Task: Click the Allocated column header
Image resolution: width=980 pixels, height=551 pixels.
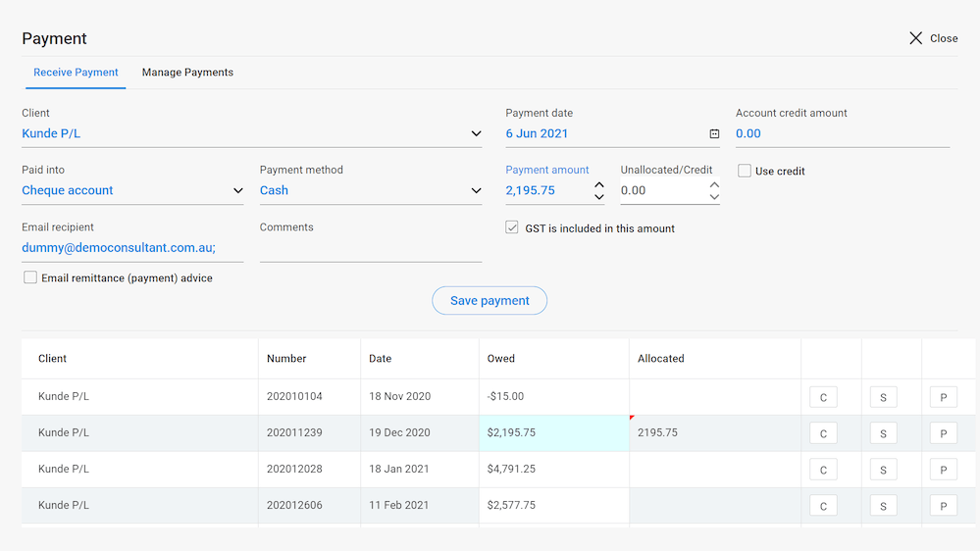Action: pyautogui.click(x=715, y=359)
